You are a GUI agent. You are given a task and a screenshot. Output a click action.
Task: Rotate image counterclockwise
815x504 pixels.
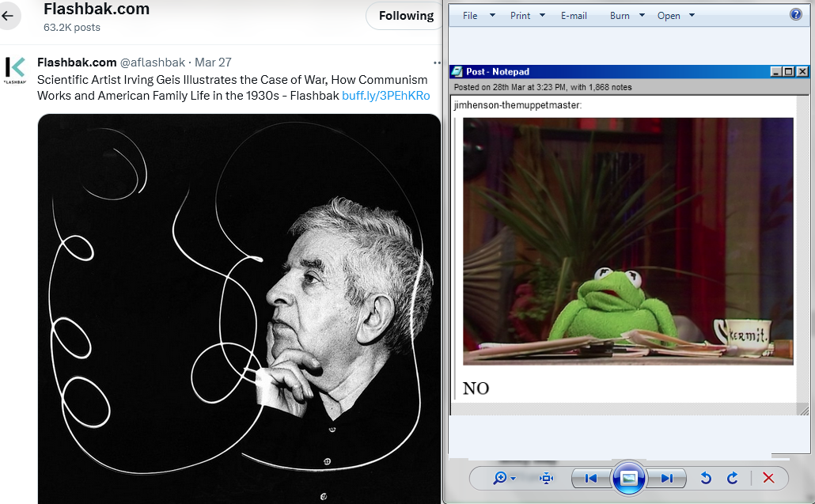(x=705, y=478)
